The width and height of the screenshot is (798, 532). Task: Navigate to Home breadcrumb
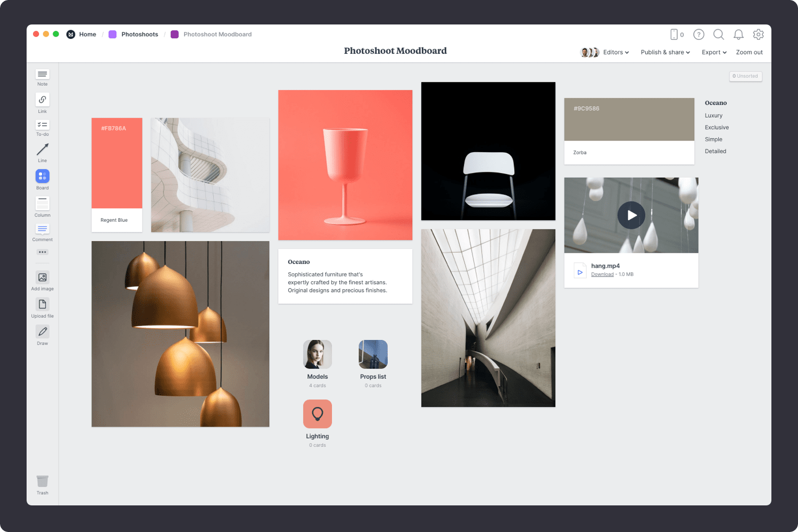click(87, 35)
